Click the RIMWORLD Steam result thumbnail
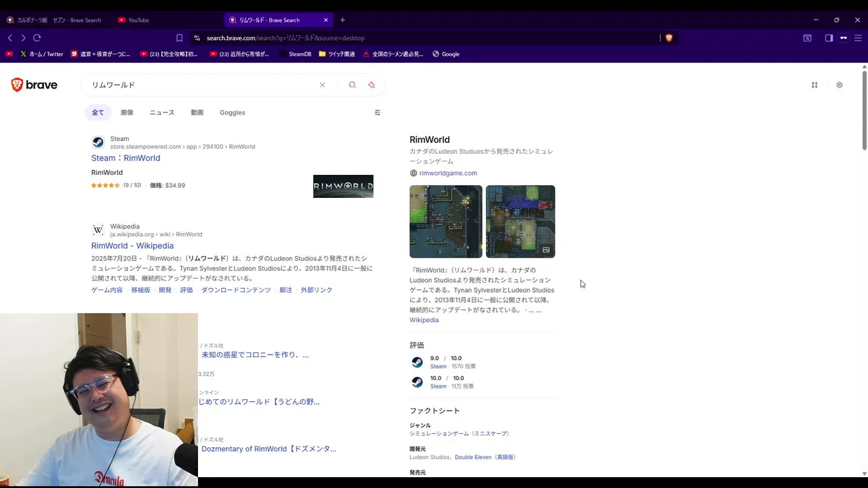 343,186
